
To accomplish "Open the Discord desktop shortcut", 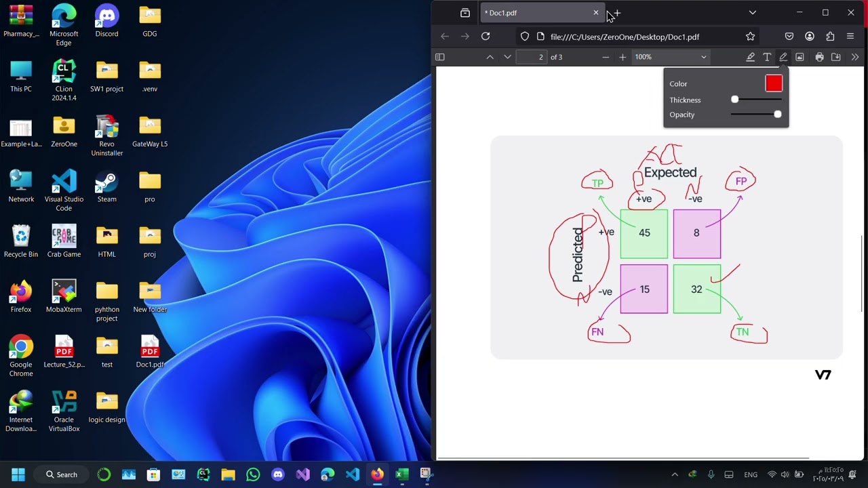I will click(x=106, y=21).
